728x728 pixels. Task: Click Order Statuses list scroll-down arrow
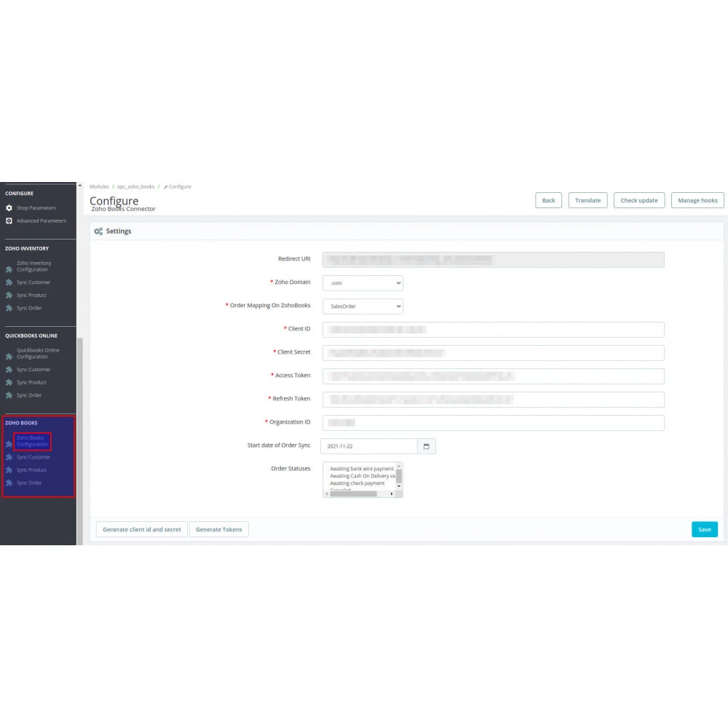click(x=399, y=486)
